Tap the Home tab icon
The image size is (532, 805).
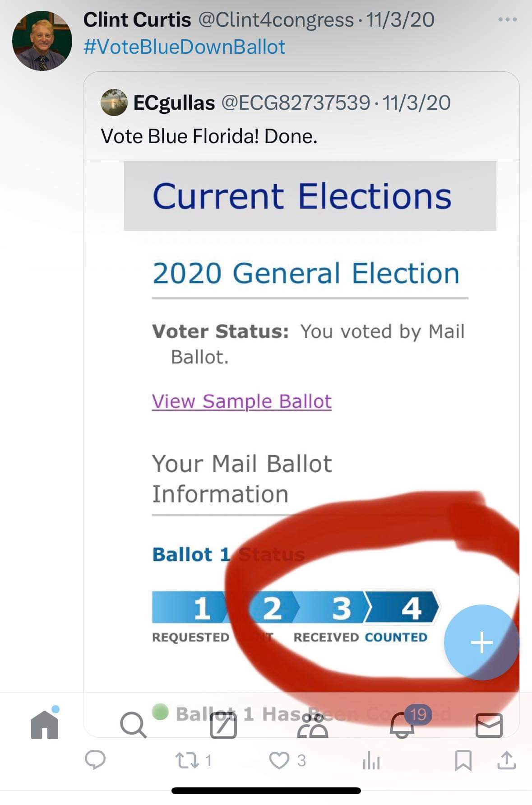tap(45, 724)
